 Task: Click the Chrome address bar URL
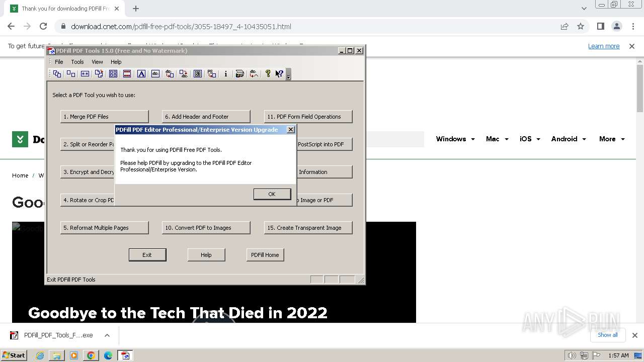click(x=181, y=27)
